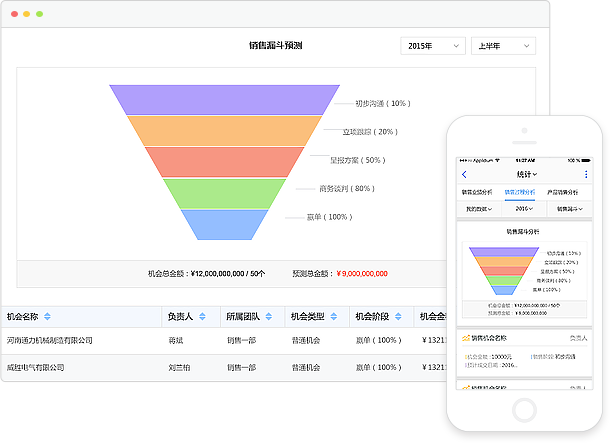Expand 我的数据 filter on phone
The width and height of the screenshot is (610, 443).
pos(477,208)
